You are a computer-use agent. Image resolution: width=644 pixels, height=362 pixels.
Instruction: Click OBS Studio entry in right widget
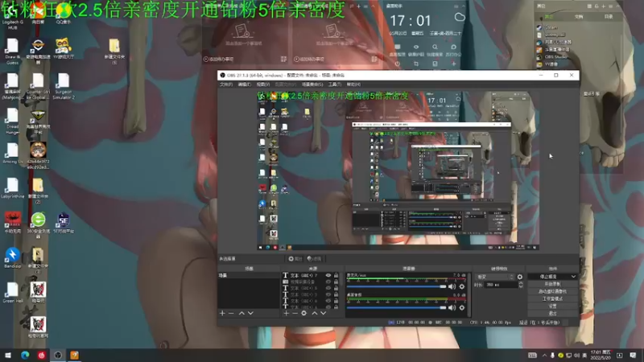(x=552, y=57)
